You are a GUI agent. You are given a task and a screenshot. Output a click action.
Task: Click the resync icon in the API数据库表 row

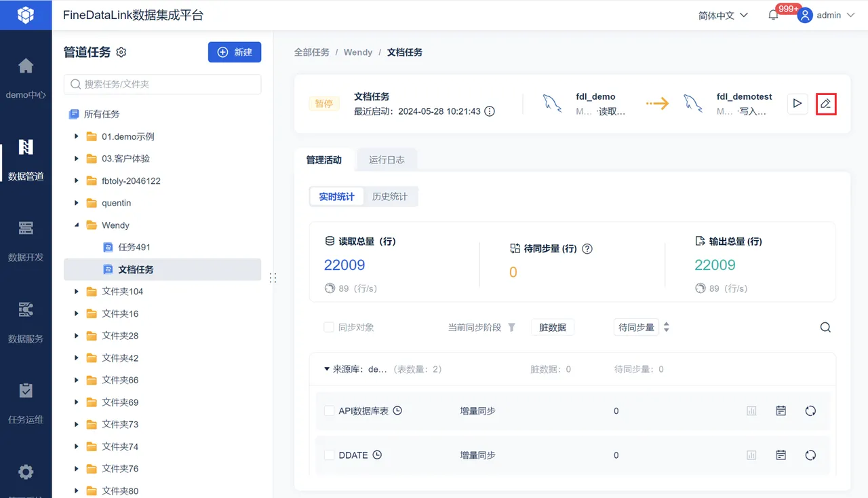[810, 410]
